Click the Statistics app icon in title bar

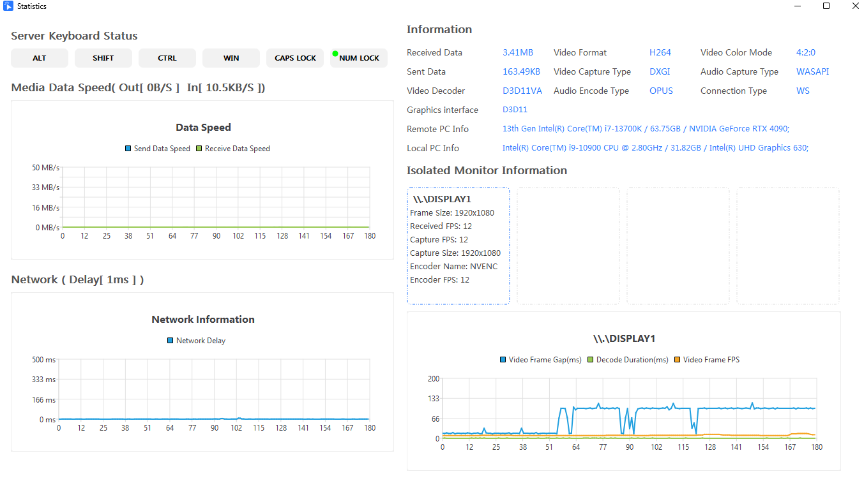[8, 6]
